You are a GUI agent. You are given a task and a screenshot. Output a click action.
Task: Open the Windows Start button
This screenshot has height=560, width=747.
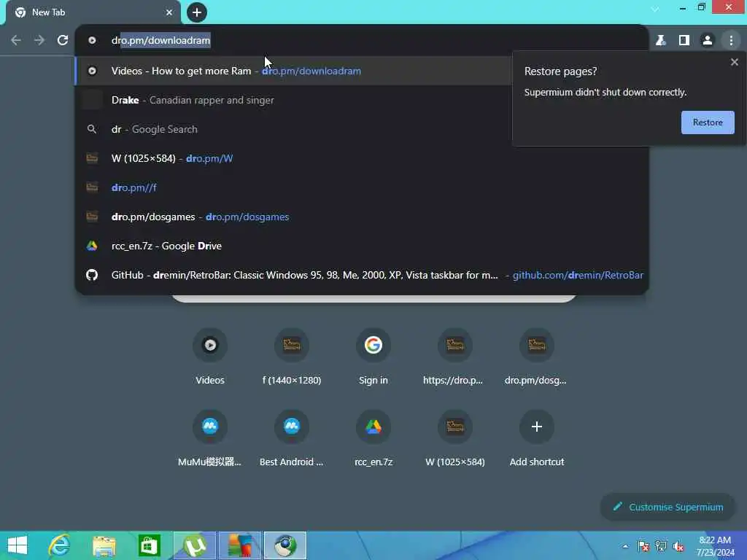[18, 545]
